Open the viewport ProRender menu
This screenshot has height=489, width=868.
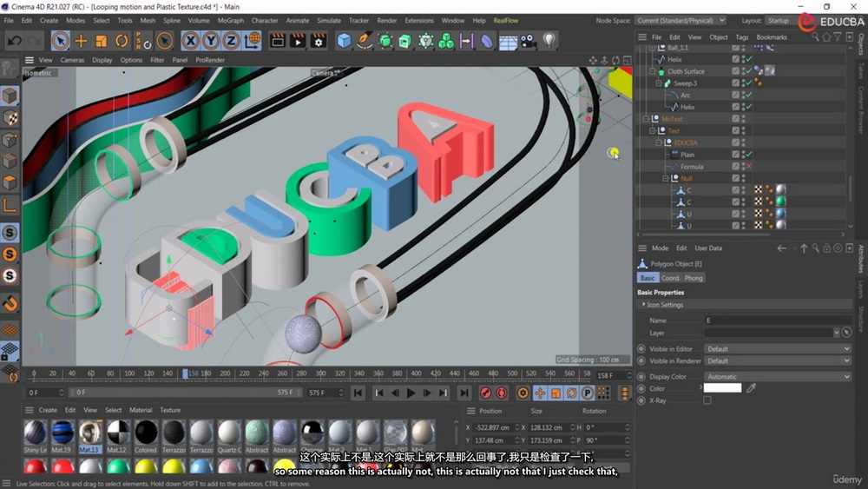[210, 60]
